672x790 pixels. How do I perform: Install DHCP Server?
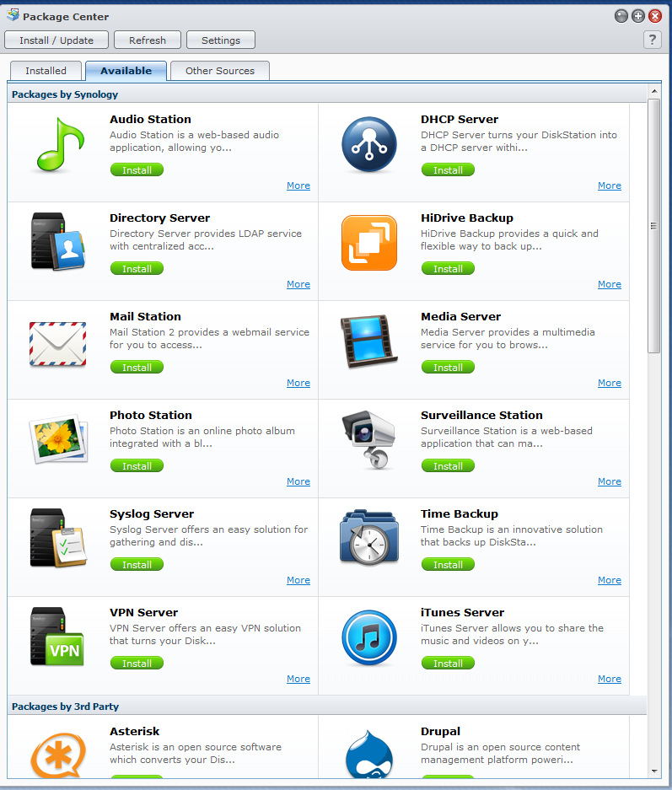click(448, 169)
